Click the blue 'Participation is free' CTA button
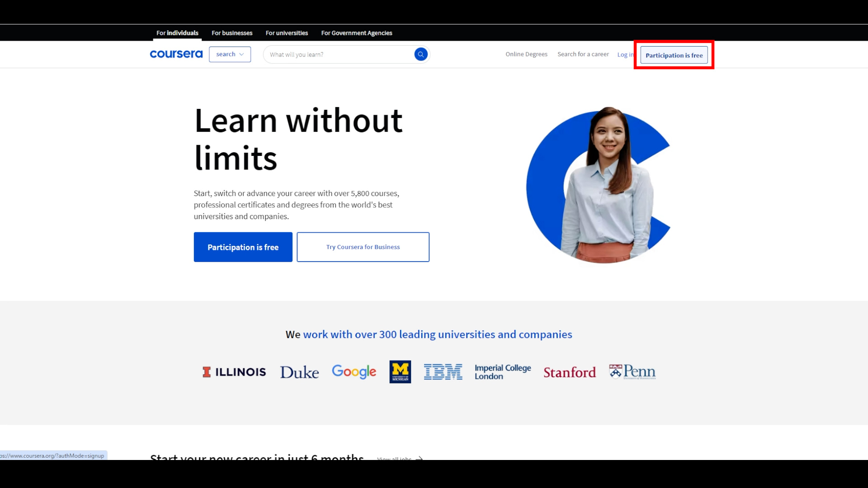 (243, 247)
